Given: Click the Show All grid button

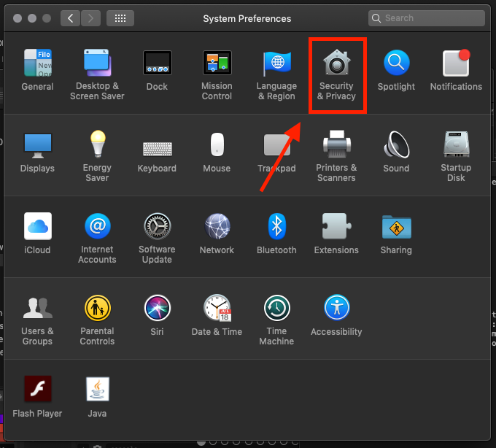Looking at the screenshot, I should click(x=120, y=18).
